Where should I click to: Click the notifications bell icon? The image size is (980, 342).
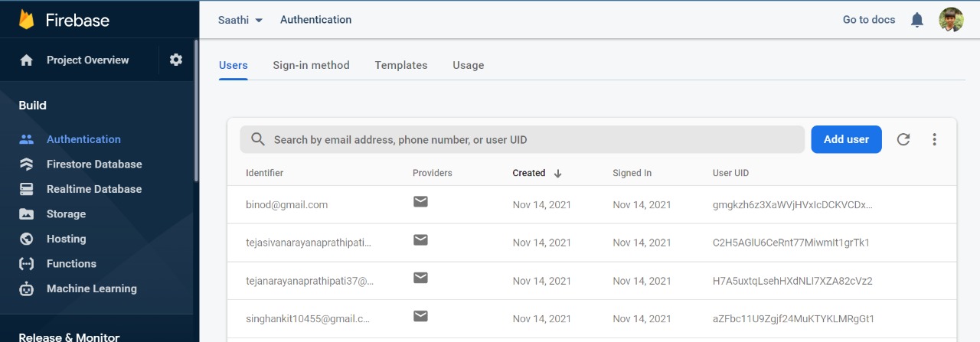pyautogui.click(x=917, y=20)
